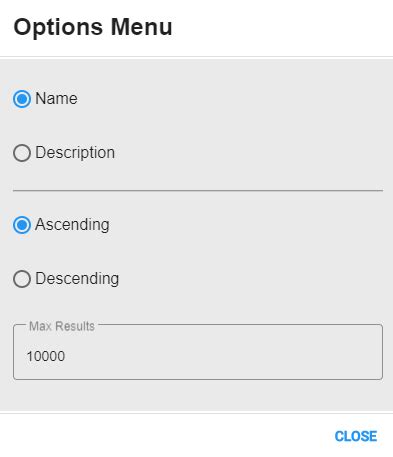Viewport: 393px width, 457px height.
Task: Click the blue CLOSE text link
Action: click(356, 436)
